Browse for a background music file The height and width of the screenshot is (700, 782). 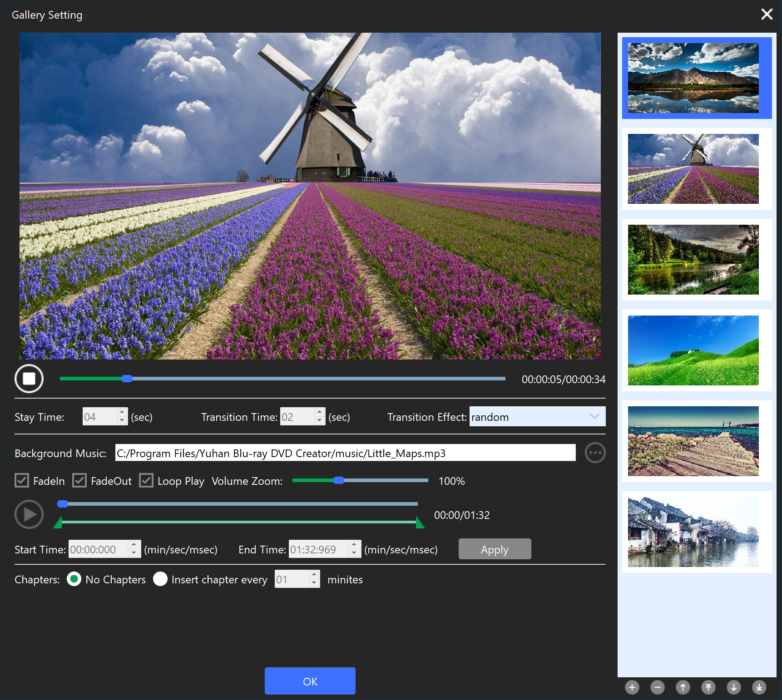595,453
